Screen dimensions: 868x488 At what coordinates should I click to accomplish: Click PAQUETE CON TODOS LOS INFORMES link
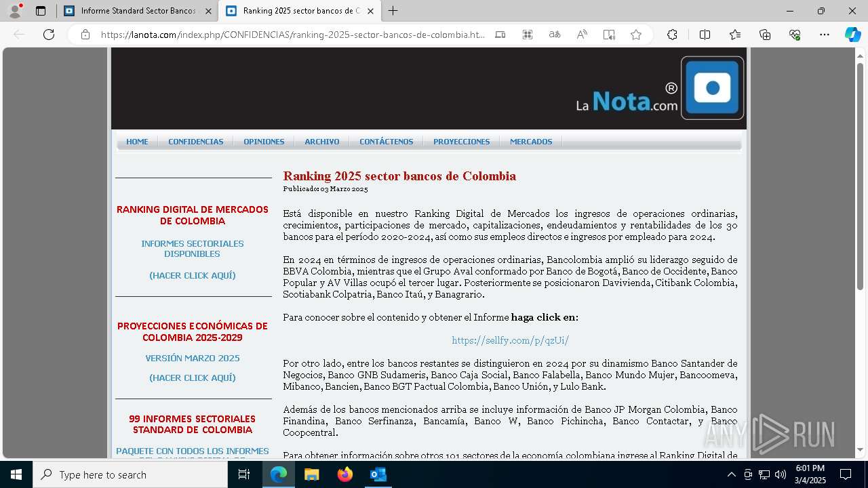pos(193,451)
